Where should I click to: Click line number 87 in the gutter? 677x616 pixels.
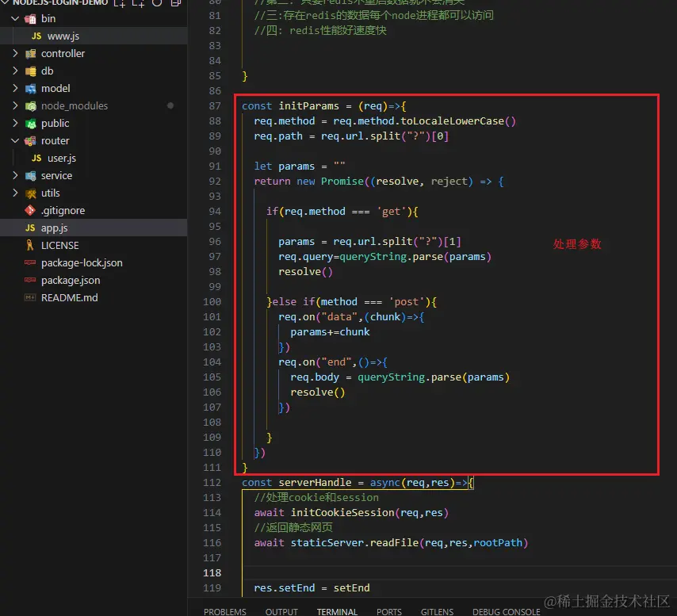215,106
